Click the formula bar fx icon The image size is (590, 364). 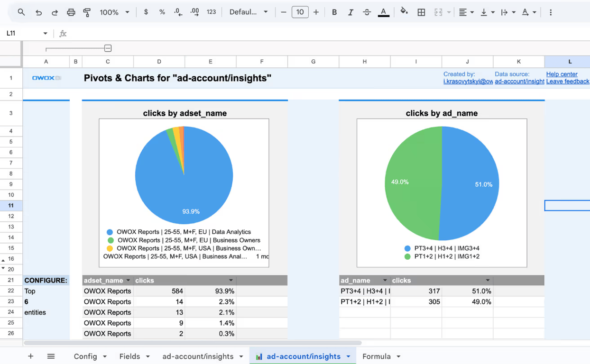click(63, 34)
